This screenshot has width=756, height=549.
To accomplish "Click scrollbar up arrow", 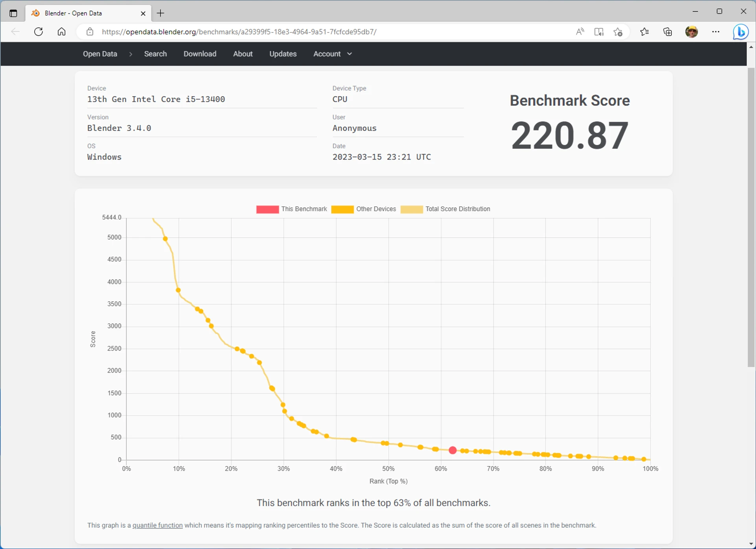I will click(x=751, y=47).
